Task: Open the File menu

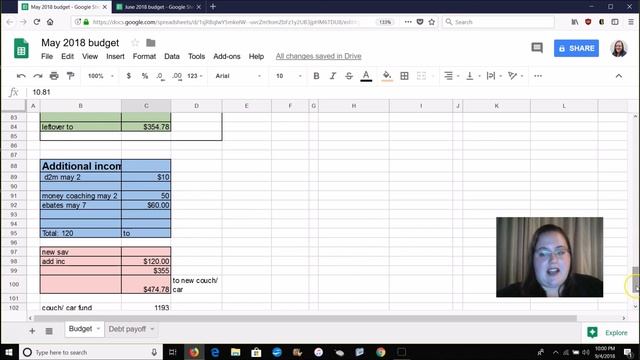Action: (47, 56)
